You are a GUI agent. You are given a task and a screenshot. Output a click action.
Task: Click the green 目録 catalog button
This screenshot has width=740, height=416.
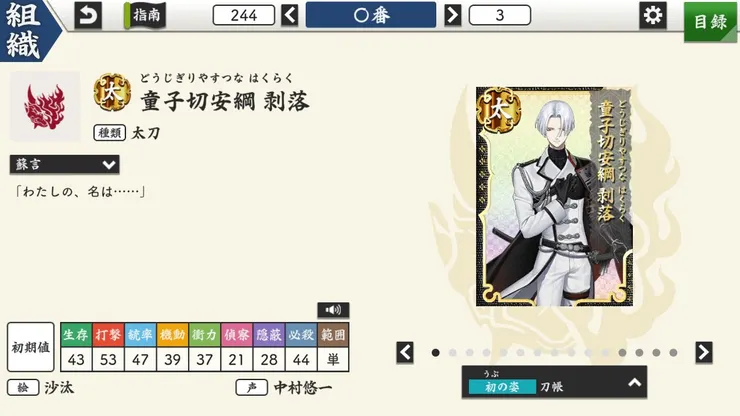pyautogui.click(x=711, y=21)
